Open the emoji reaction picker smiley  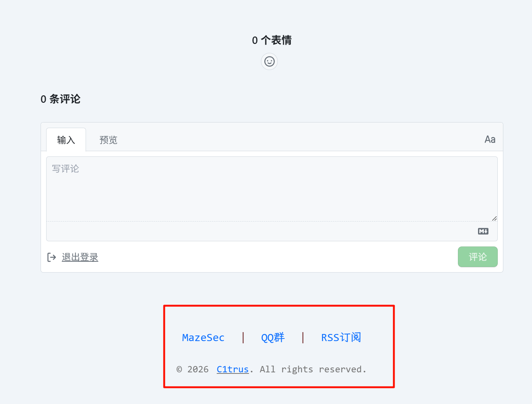coord(269,61)
